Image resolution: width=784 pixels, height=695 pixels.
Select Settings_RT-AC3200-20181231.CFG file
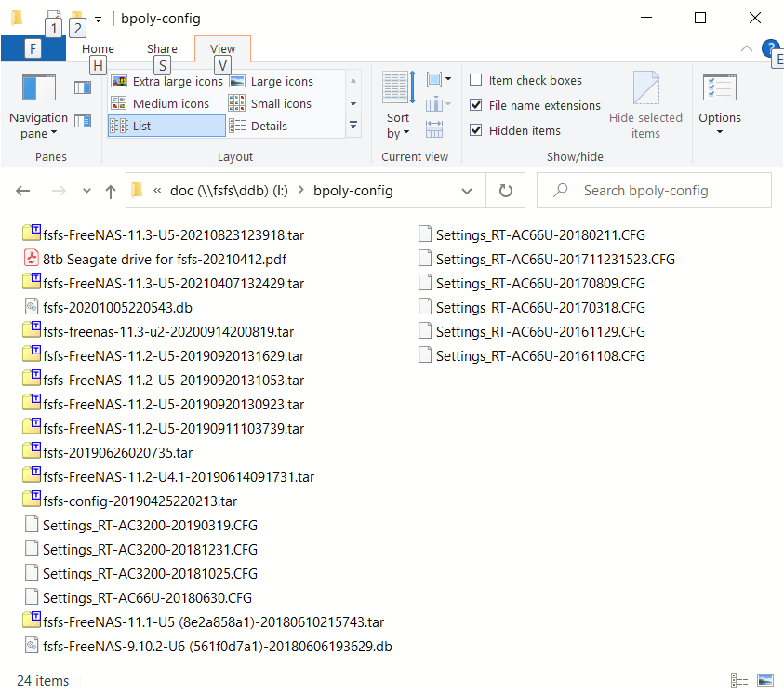pos(141,550)
